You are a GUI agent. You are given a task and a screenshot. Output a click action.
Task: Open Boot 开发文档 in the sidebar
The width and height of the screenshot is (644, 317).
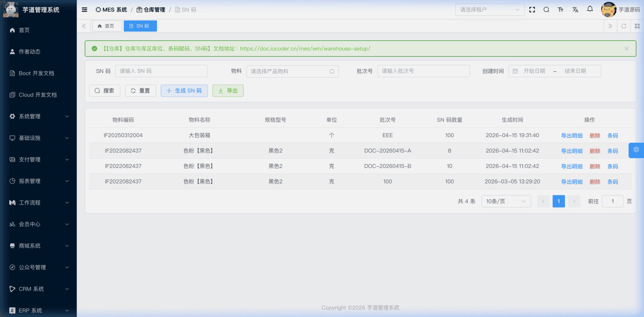click(38, 73)
